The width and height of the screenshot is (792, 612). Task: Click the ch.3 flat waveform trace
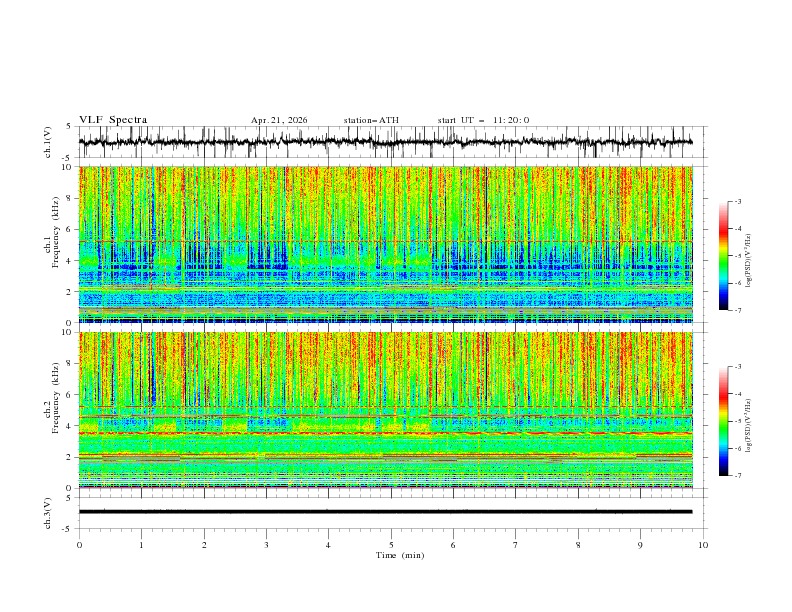point(385,512)
